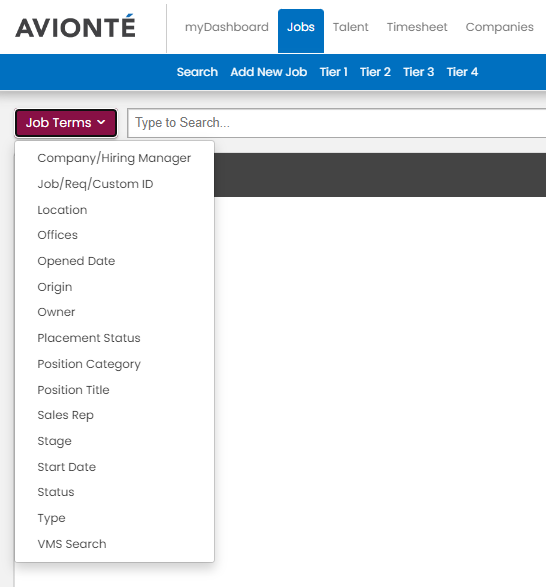Switch to the Talent tab
Viewport: 546px width, 587px height.
click(x=351, y=27)
